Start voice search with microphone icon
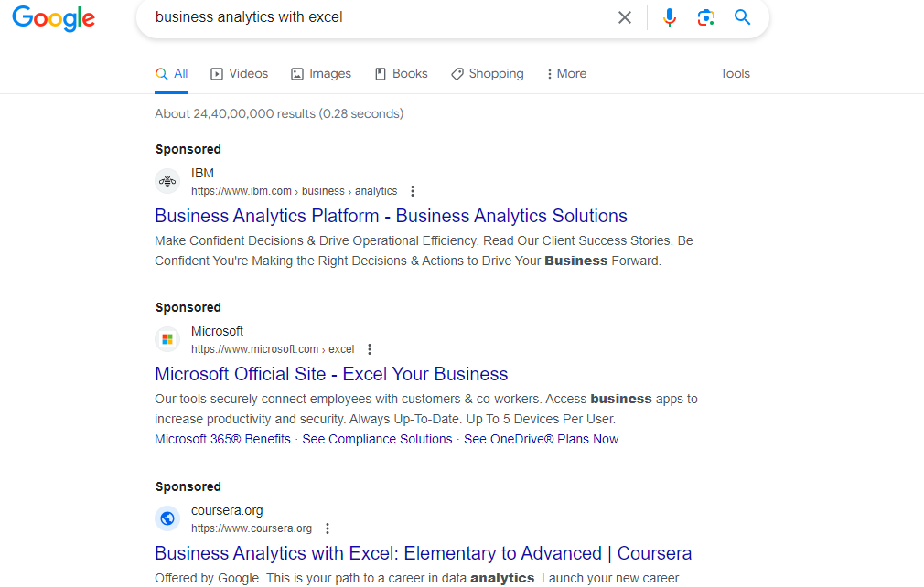This screenshot has width=924, height=587. [670, 17]
